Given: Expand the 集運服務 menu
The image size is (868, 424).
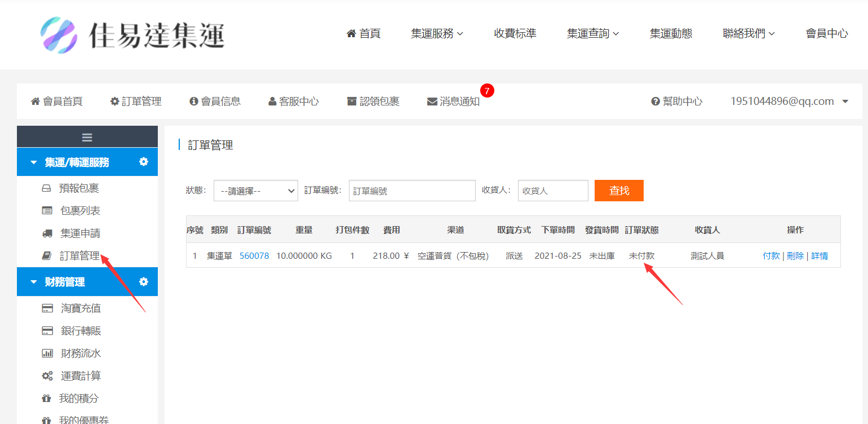Looking at the screenshot, I should (x=437, y=34).
